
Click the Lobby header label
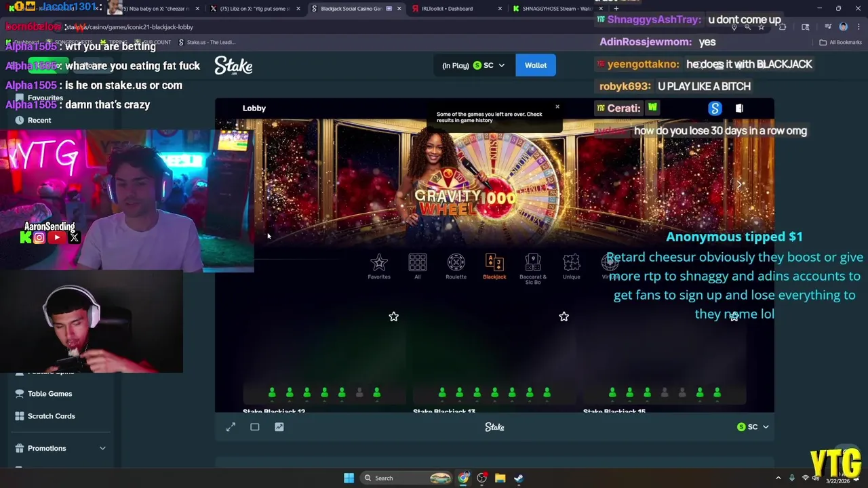[x=254, y=108]
